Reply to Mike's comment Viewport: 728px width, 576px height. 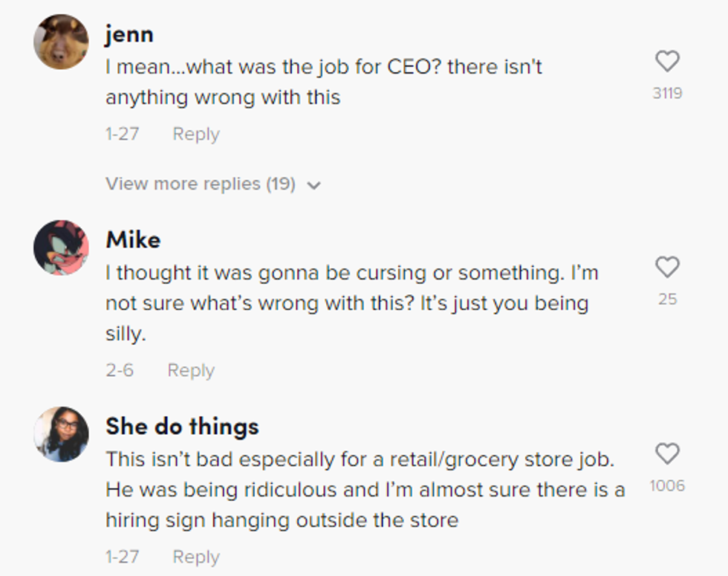[191, 370]
